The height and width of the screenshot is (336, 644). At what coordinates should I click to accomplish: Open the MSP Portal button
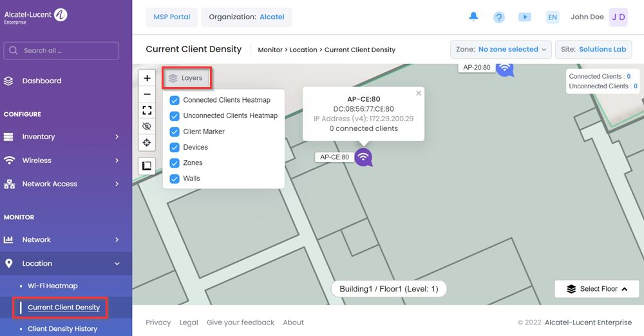tap(172, 17)
